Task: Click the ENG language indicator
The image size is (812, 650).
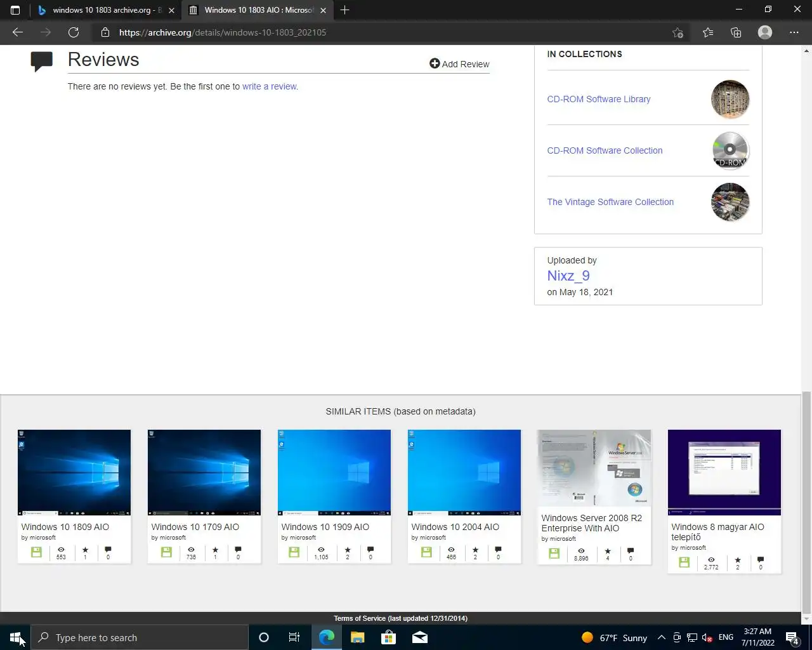Action: pos(726,637)
